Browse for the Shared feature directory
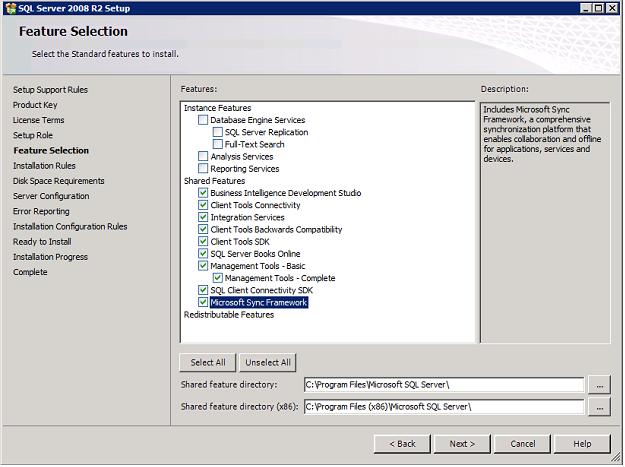 [x=599, y=385]
